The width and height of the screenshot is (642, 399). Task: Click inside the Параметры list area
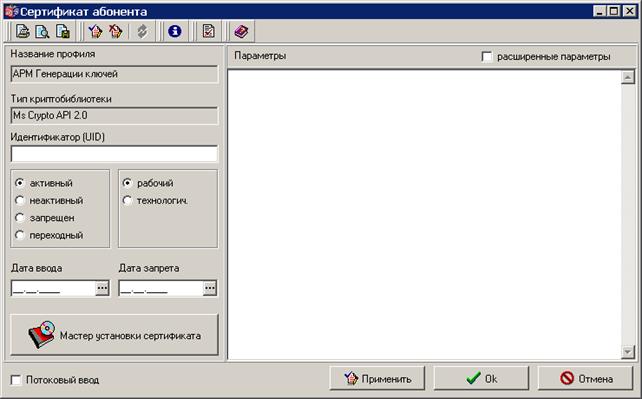[x=424, y=215]
